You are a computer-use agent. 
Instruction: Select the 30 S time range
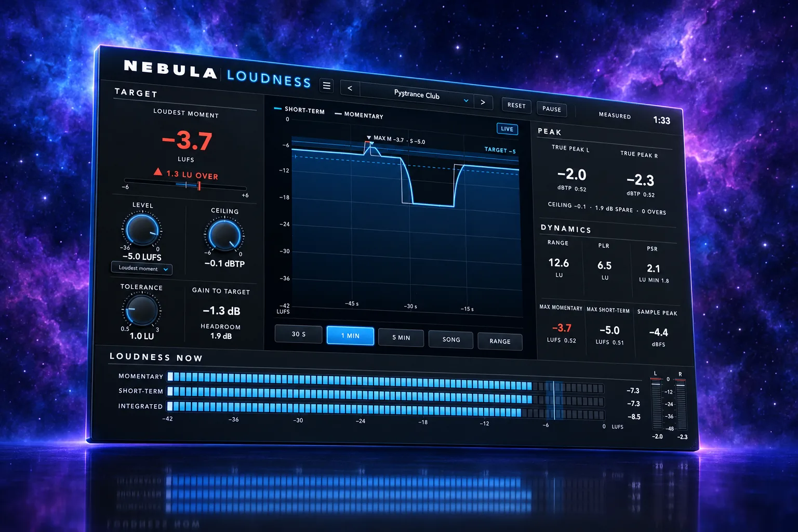[298, 334]
